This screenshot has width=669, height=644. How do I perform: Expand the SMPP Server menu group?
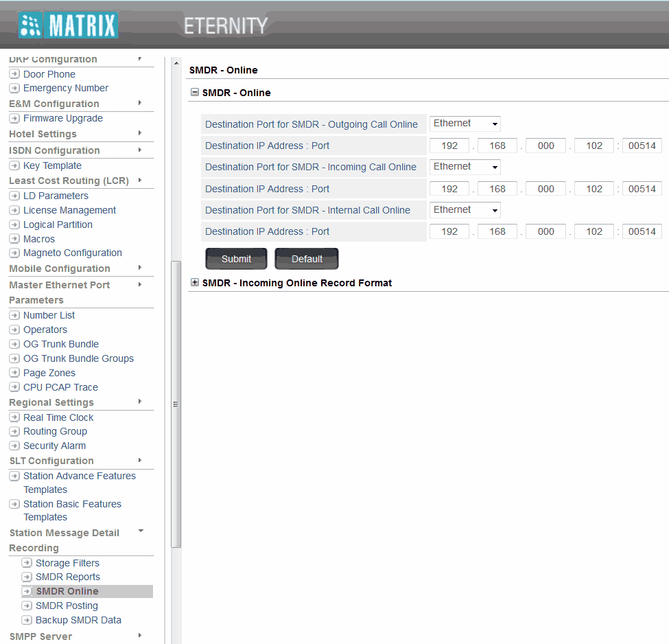(x=140, y=636)
